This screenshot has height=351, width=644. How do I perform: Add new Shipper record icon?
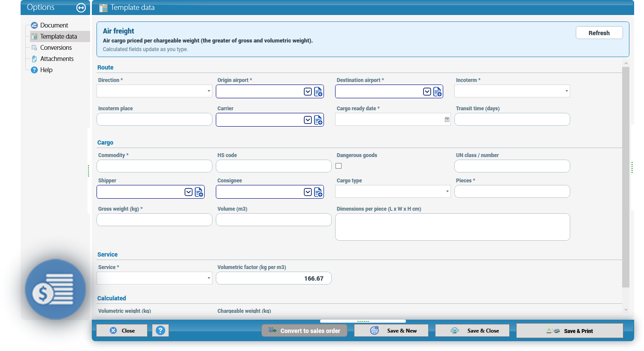click(x=199, y=192)
